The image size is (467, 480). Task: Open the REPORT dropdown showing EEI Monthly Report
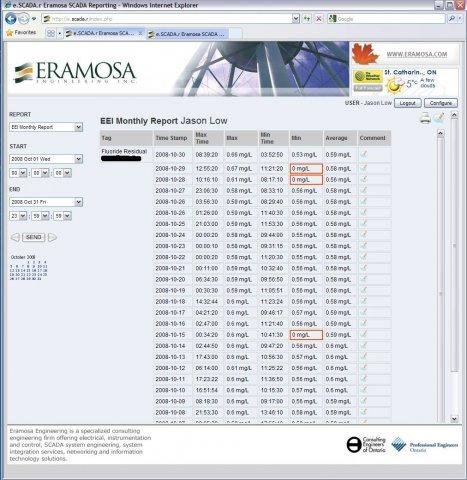coord(46,127)
